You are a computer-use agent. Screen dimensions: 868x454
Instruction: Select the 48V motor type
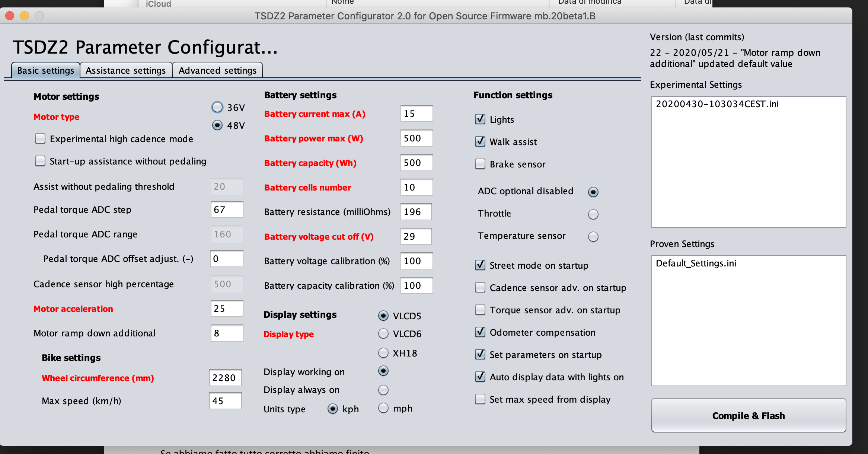pos(217,125)
